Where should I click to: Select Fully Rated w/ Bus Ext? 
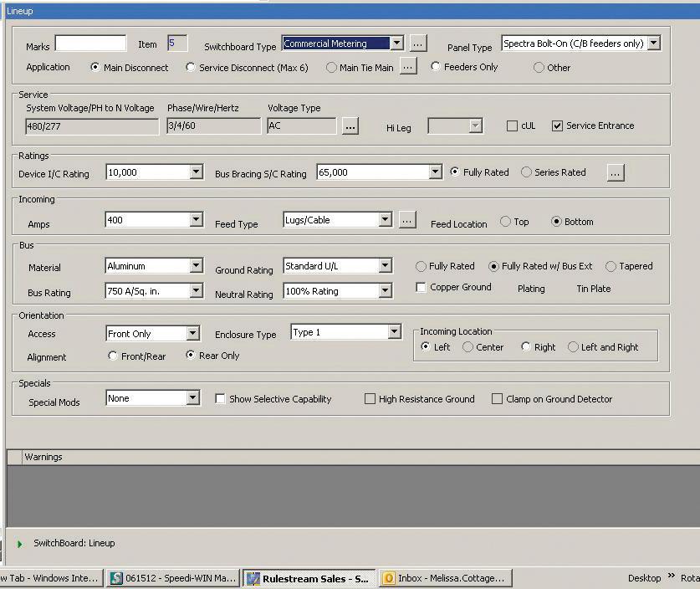coord(493,267)
